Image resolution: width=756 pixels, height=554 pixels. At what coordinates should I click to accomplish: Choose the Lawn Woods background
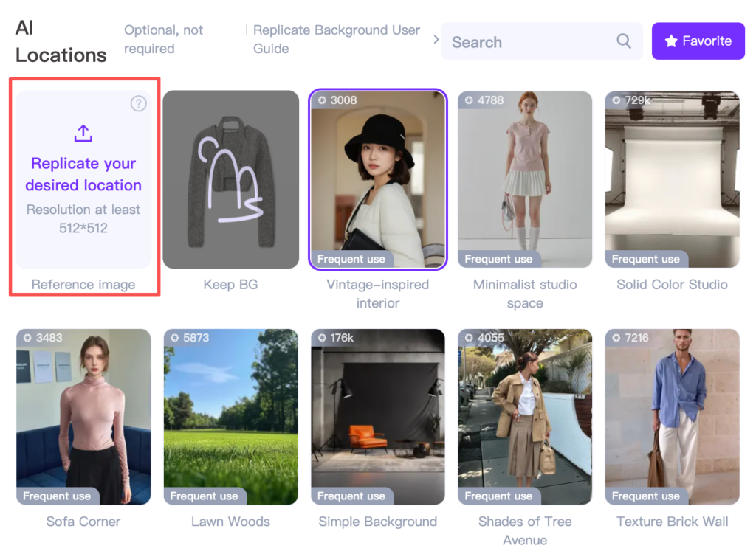(x=230, y=417)
